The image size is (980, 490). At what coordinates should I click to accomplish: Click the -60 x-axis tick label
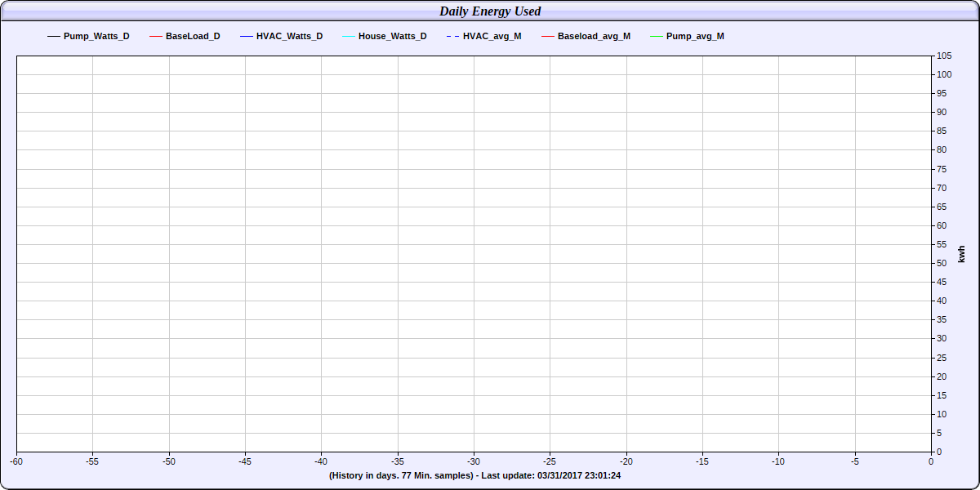click(16, 461)
